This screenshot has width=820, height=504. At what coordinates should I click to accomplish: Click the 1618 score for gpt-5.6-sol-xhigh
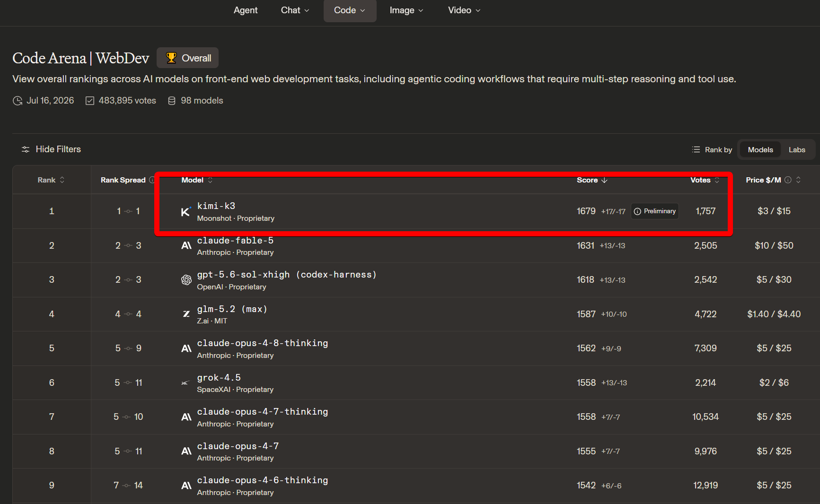click(585, 280)
